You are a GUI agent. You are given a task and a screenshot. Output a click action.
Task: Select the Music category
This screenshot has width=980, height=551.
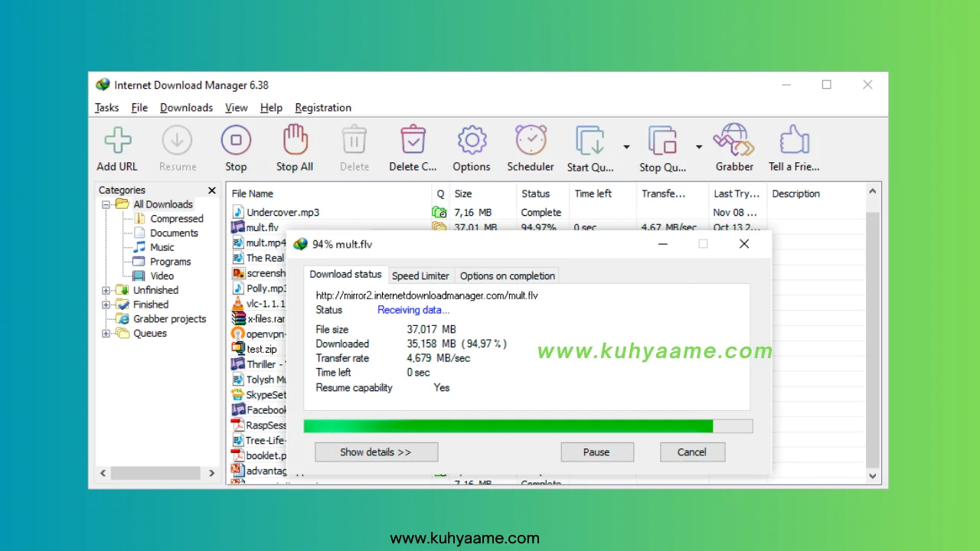(x=162, y=247)
